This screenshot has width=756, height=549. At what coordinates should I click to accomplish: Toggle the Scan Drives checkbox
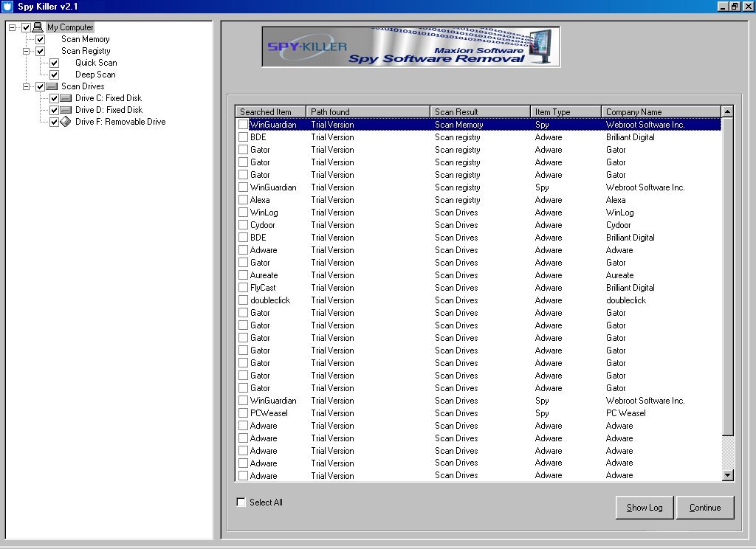tap(41, 86)
